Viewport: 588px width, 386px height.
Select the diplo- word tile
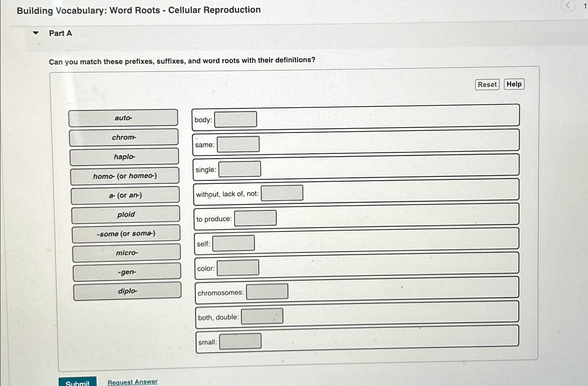tap(128, 290)
